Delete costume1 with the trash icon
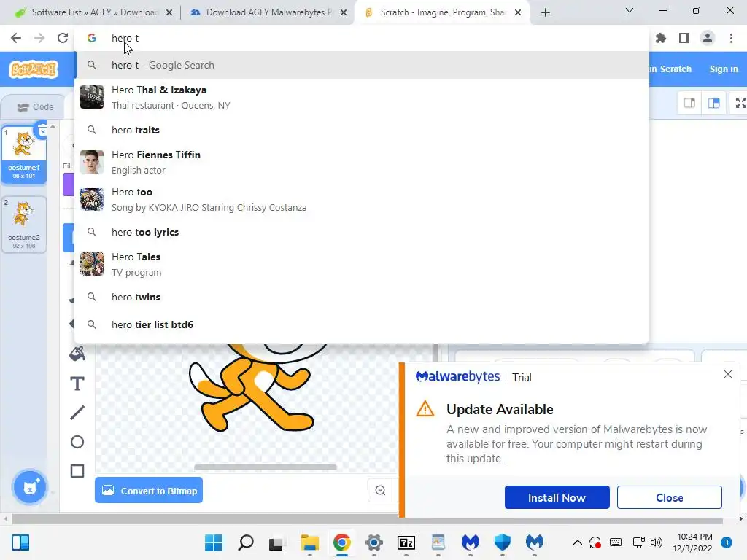 tap(42, 130)
